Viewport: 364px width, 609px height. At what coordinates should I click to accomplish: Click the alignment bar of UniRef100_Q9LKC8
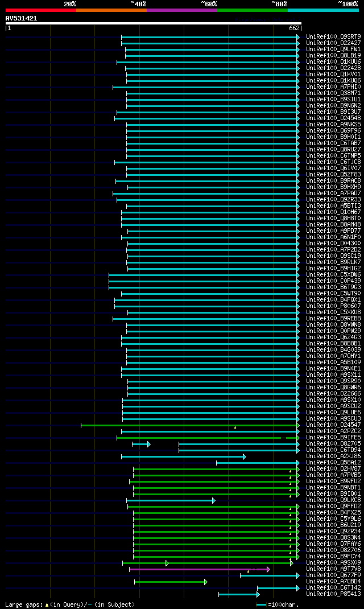coord(169,501)
